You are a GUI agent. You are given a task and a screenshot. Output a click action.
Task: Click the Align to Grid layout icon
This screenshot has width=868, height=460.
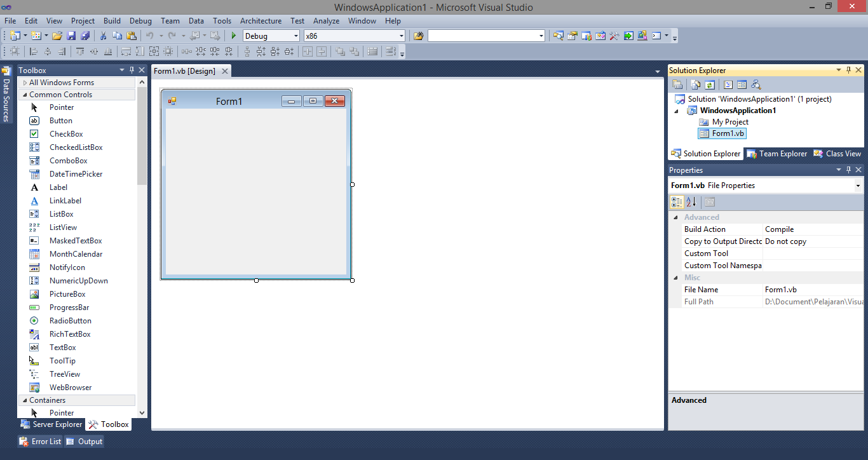14,51
